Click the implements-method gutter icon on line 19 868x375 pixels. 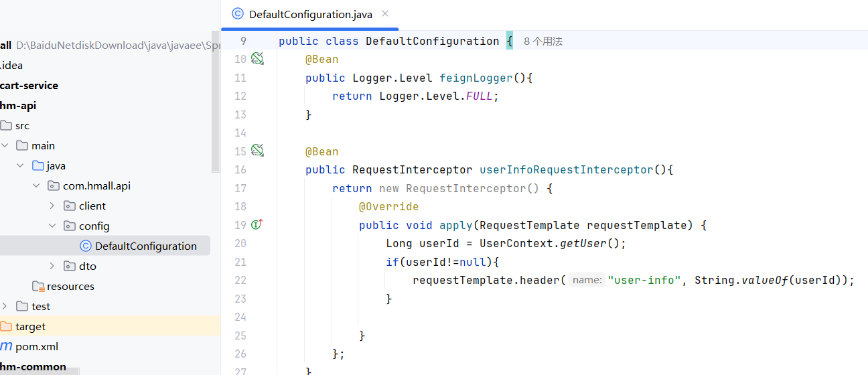[x=257, y=225]
